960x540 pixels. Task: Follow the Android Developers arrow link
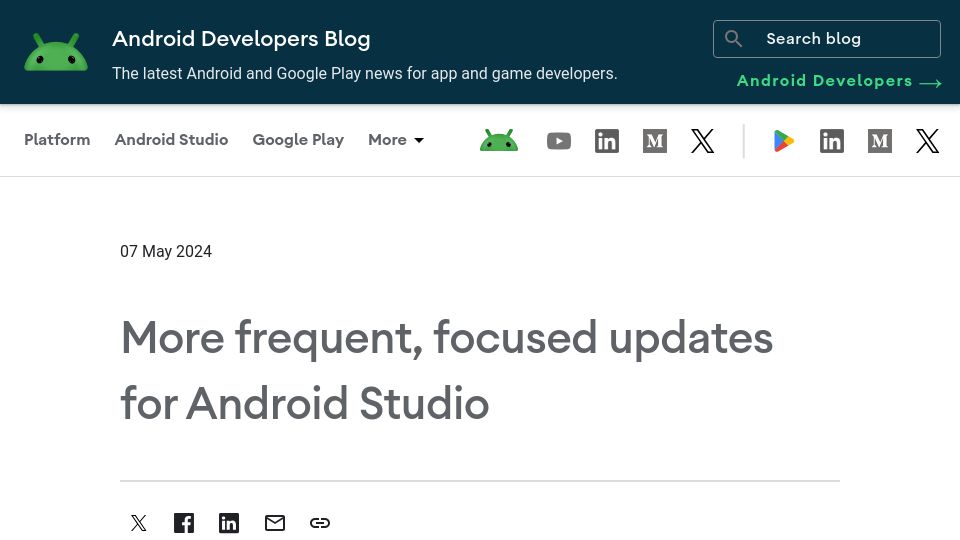click(839, 81)
